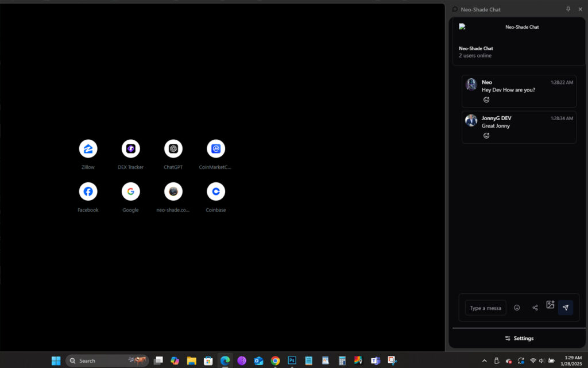Open the ChatGPT shortcut tile

point(173,149)
